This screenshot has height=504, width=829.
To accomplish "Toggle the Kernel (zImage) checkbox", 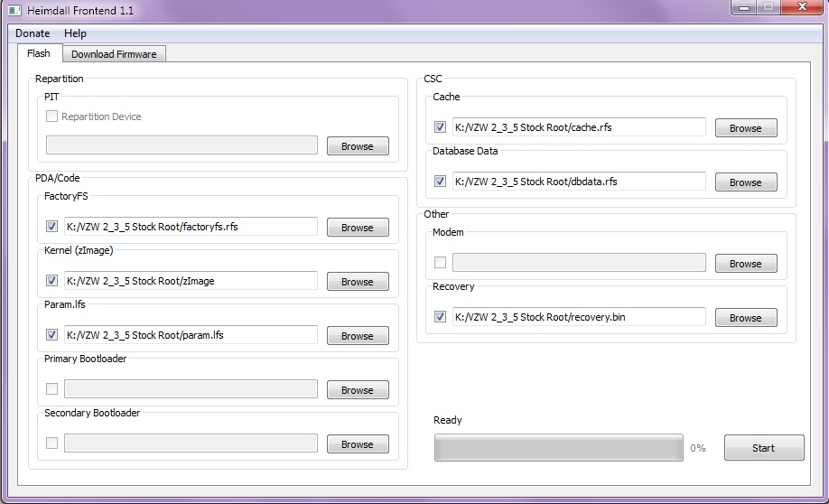I will click(x=51, y=281).
